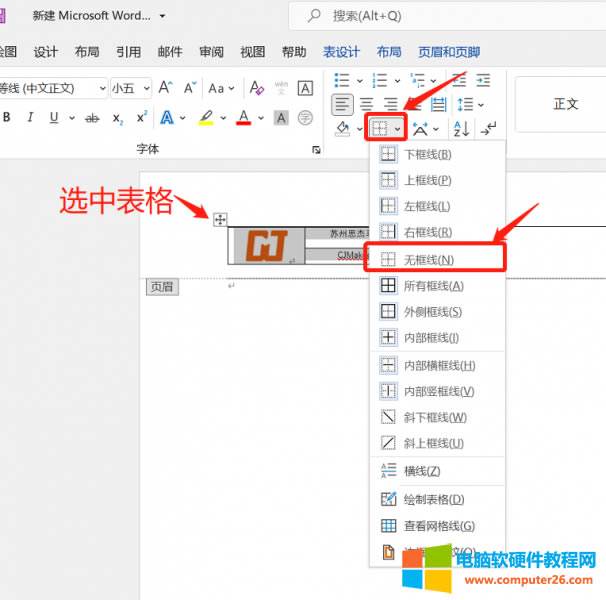Image resolution: width=606 pixels, height=600 pixels.
Task: Select the Normal style button
Action: 565,104
